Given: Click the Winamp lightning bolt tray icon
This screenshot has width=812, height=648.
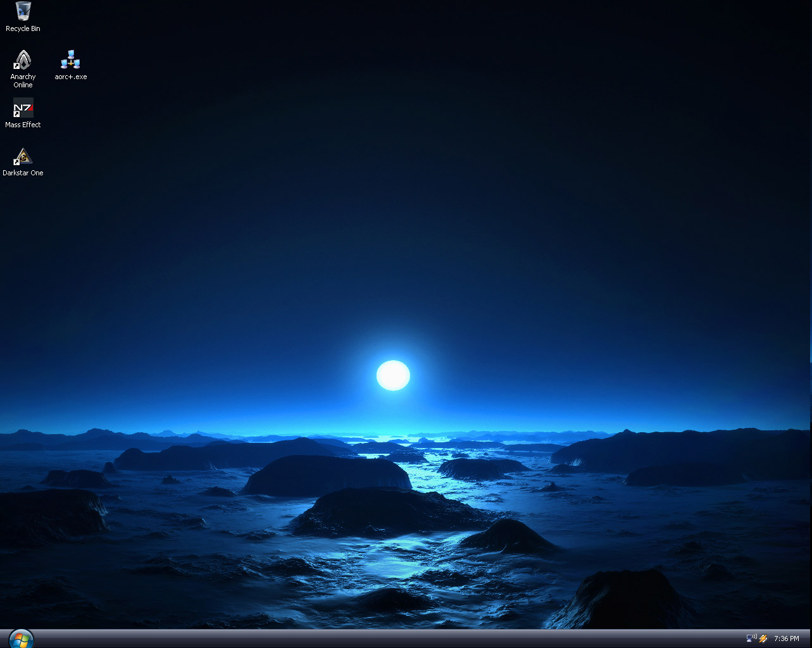Looking at the screenshot, I should point(763,639).
